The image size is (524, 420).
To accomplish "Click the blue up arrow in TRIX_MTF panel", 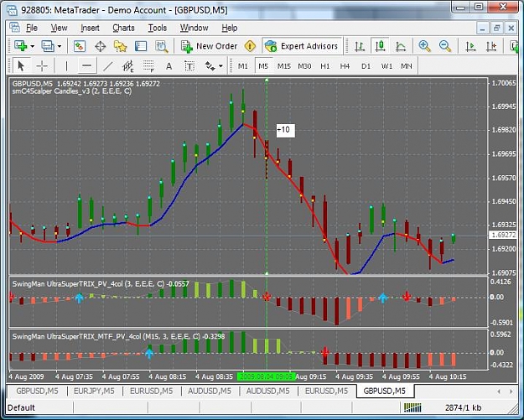I will pyautogui.click(x=149, y=353).
